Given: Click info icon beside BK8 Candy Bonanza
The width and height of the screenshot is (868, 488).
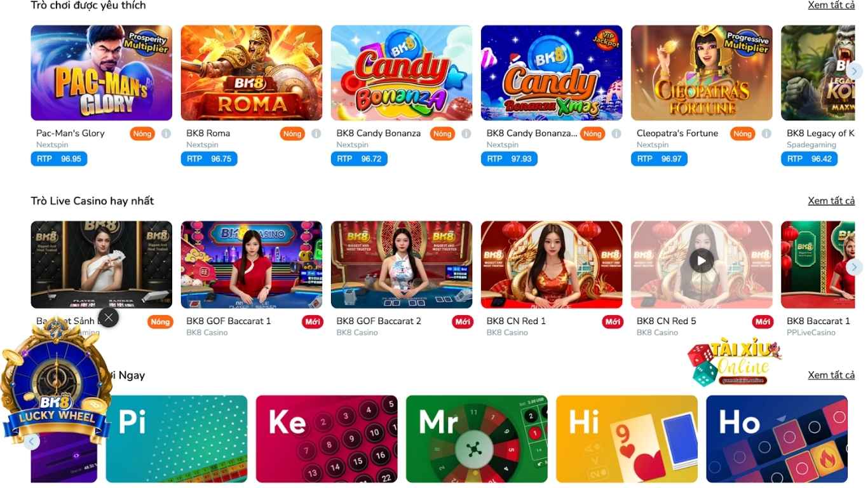Looking at the screenshot, I should (466, 134).
